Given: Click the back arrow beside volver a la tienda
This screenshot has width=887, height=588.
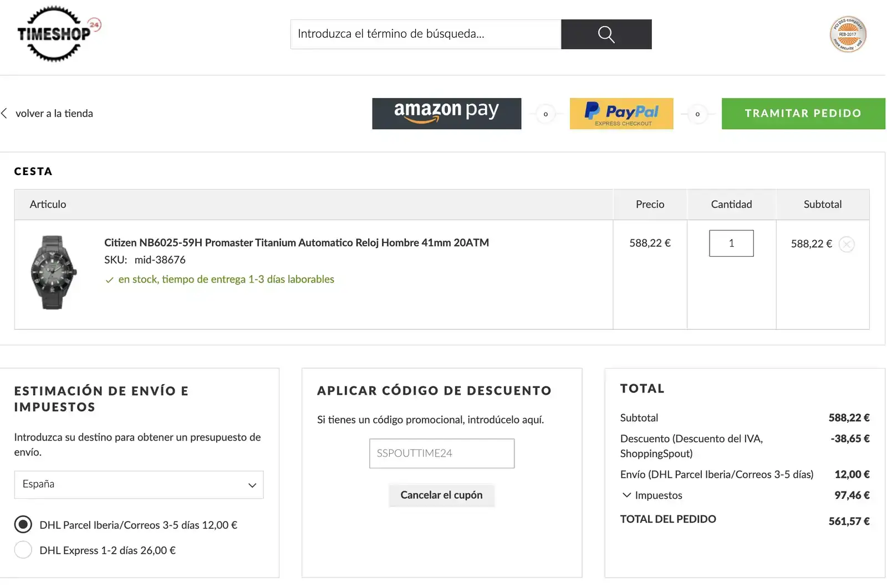Looking at the screenshot, I should coord(4,113).
